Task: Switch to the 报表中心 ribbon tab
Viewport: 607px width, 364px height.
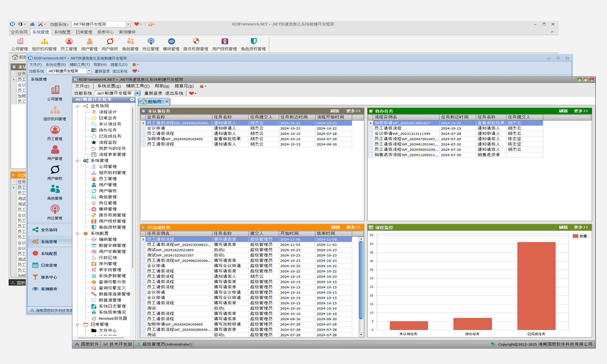Action: point(105,32)
